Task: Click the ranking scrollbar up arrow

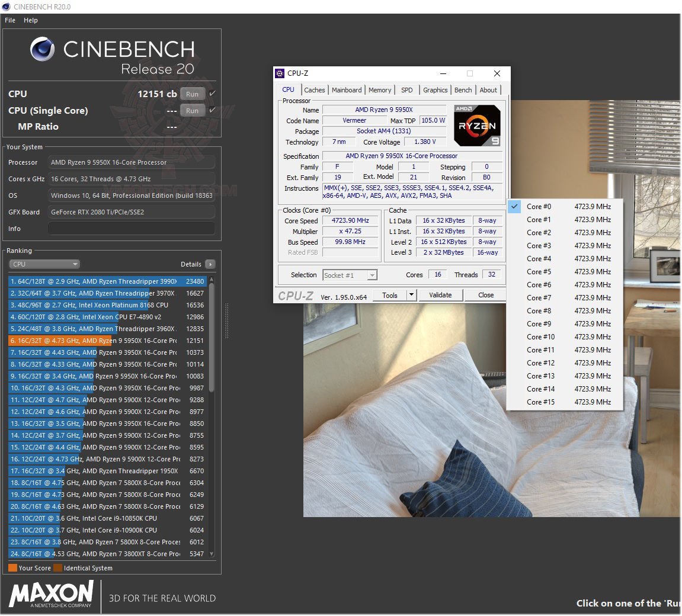Action: pos(212,280)
